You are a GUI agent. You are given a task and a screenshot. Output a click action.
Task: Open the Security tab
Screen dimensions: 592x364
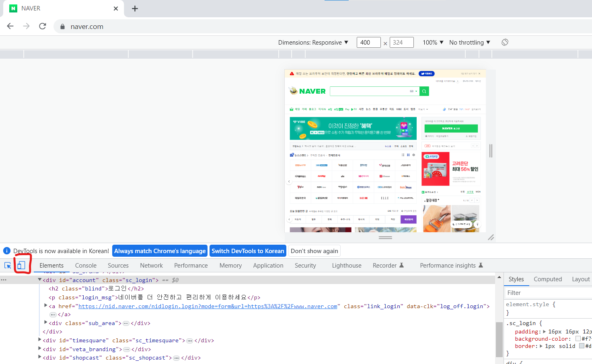pyautogui.click(x=305, y=266)
